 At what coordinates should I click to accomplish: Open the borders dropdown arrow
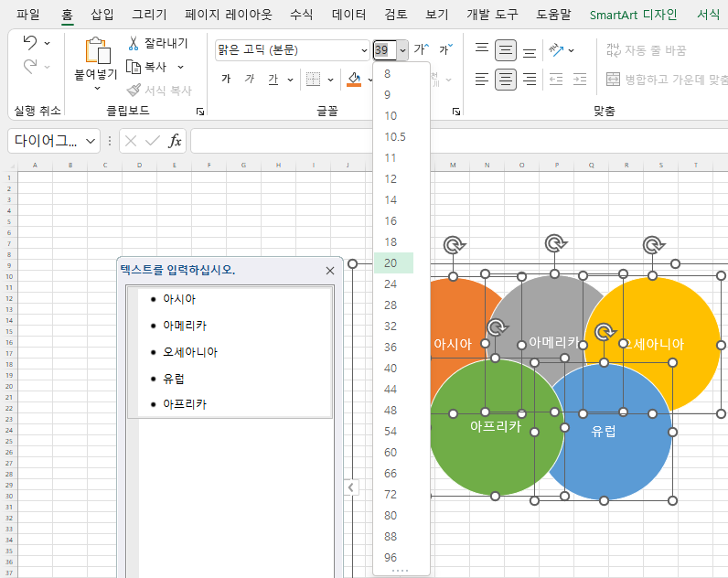pos(330,80)
